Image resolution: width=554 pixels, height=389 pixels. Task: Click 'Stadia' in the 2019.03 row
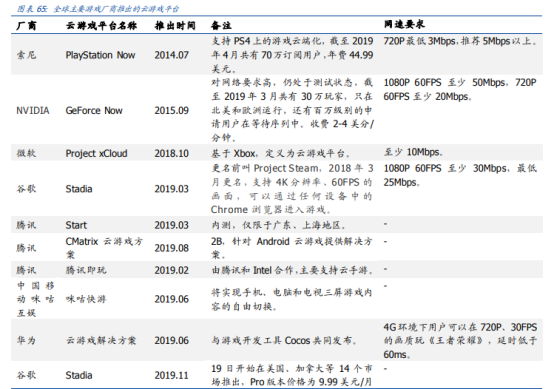pos(79,189)
